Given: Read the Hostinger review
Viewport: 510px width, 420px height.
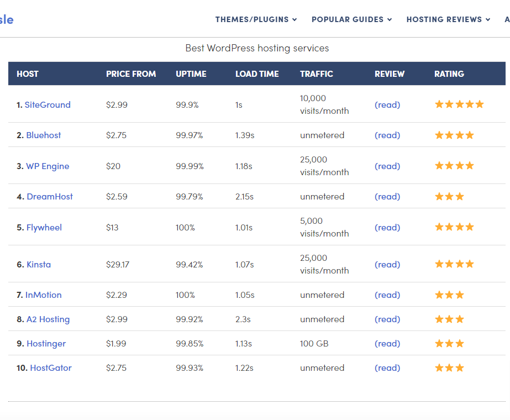Looking at the screenshot, I should pyautogui.click(x=387, y=344).
